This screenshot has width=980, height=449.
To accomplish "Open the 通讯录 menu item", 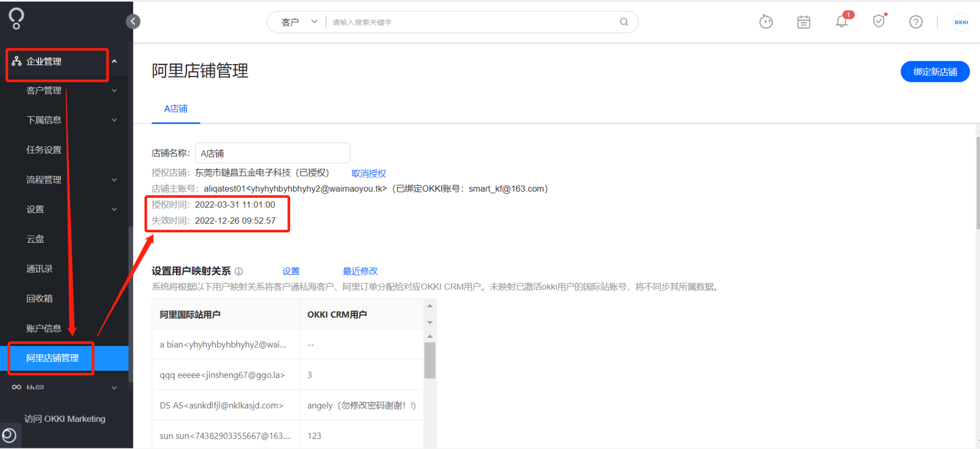I will pos(40,269).
